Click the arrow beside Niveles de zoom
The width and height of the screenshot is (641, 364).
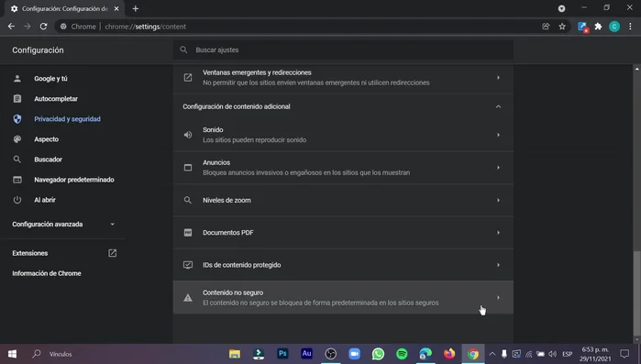pos(498,200)
